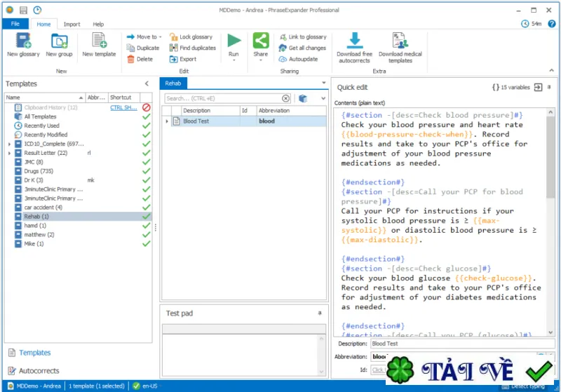Click the Duplicate command
Viewport: 561px width, 392px height.
coord(143,48)
